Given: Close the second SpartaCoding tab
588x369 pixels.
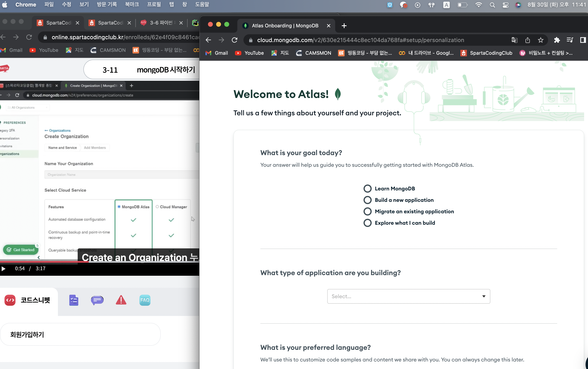Looking at the screenshot, I should click(x=129, y=23).
